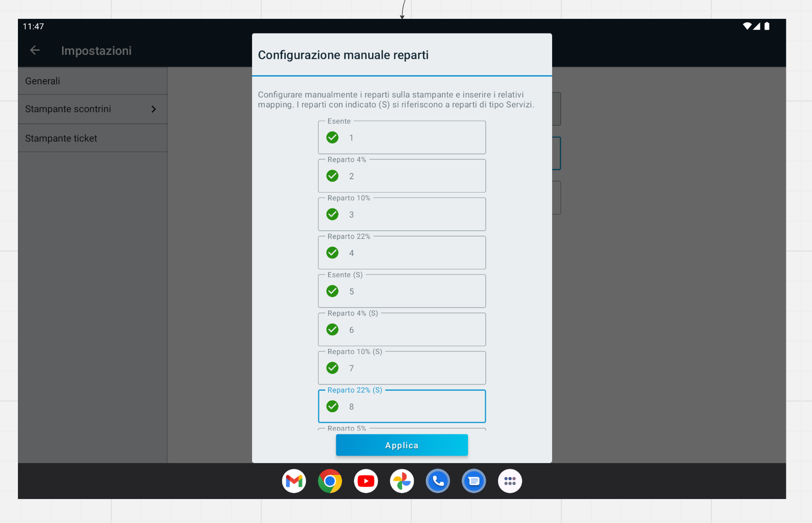Open YouTube from the dock
The image size is (812, 523).
point(366,481)
